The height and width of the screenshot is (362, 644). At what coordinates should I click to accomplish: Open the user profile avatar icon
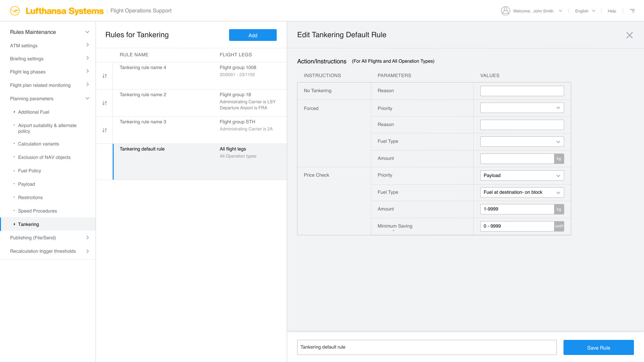point(505,11)
